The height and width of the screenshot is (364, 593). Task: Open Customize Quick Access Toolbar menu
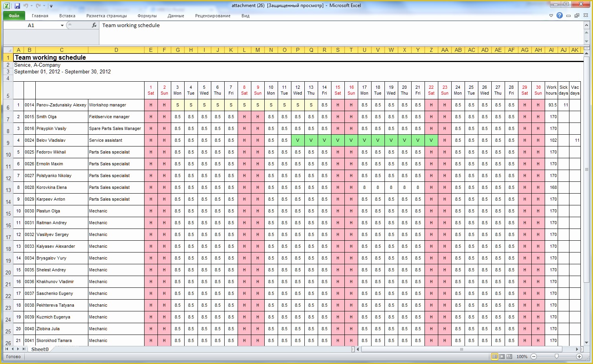(51, 6)
